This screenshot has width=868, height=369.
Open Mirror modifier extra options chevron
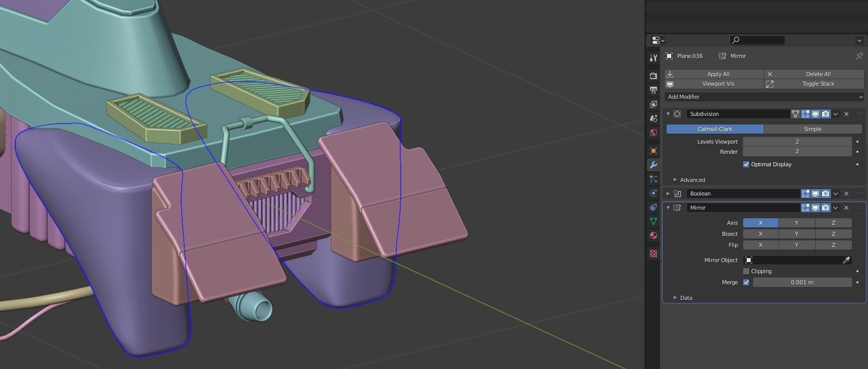pyautogui.click(x=836, y=208)
